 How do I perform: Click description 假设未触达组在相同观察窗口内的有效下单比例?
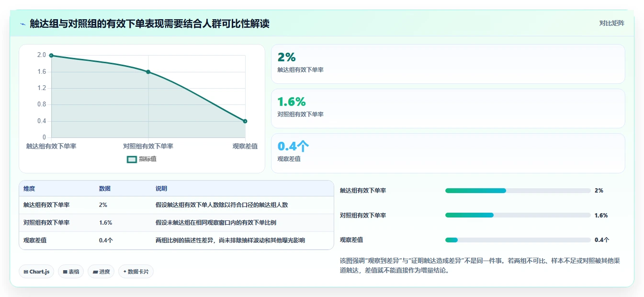click(216, 223)
